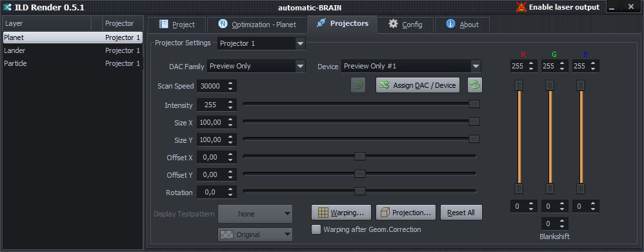
Task: Increase the red minimum value stepper
Action: [532, 203]
